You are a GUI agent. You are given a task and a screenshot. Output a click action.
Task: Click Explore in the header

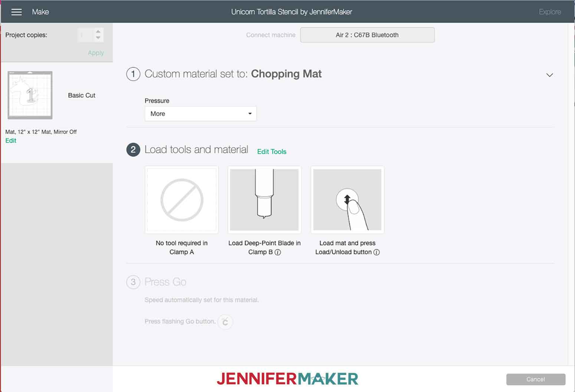coord(550,12)
